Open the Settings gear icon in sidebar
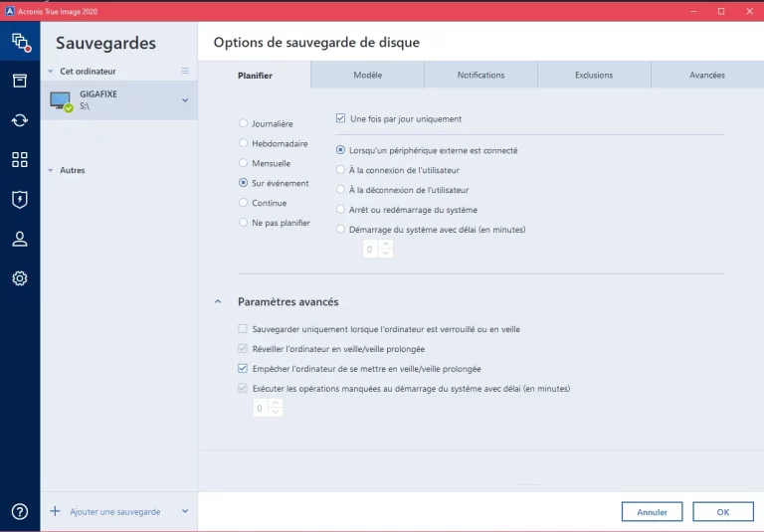Screen dimensions: 764x532 point(20,278)
